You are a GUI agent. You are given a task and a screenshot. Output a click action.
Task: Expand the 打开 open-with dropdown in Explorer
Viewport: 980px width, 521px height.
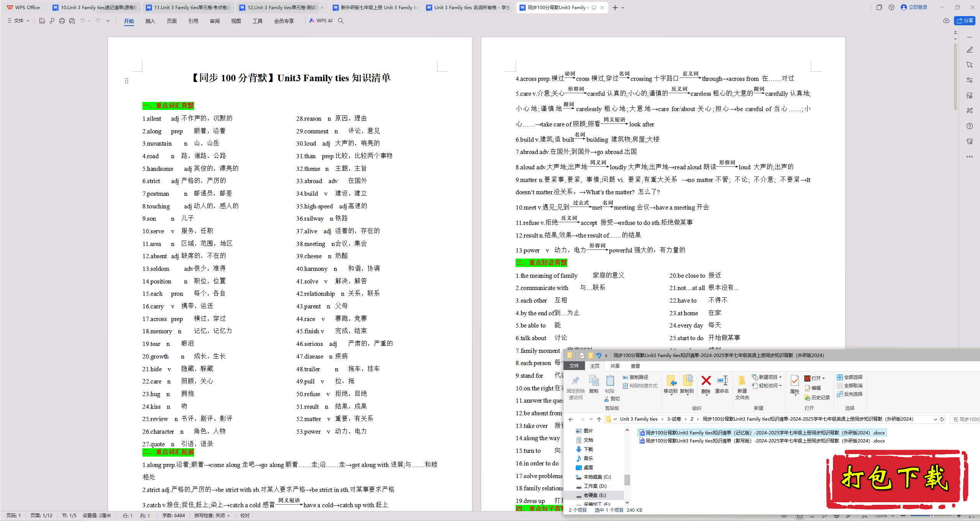pos(823,378)
